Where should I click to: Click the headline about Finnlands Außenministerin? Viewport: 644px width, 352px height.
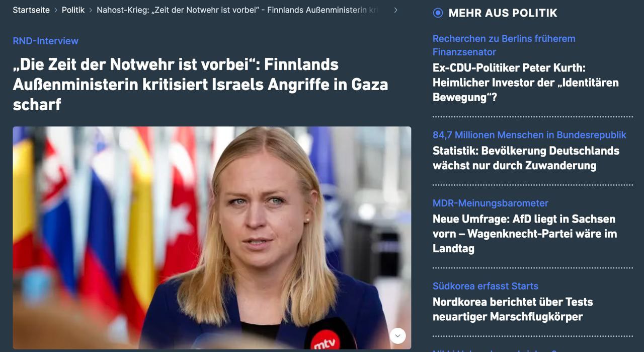[x=200, y=84]
